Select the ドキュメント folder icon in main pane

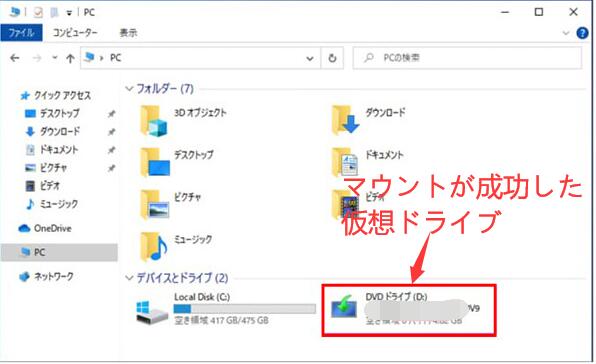tap(345, 163)
